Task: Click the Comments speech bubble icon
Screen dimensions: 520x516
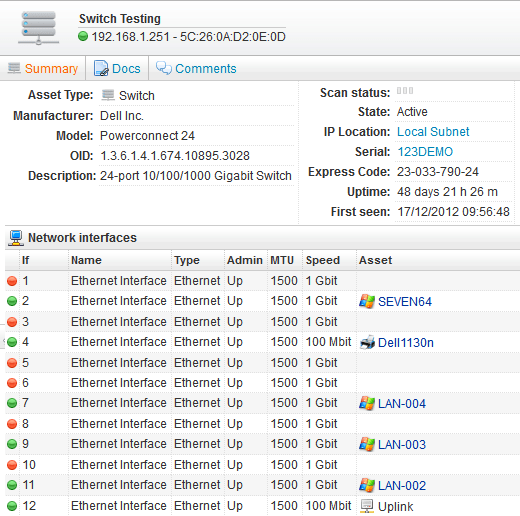Action: (164, 68)
